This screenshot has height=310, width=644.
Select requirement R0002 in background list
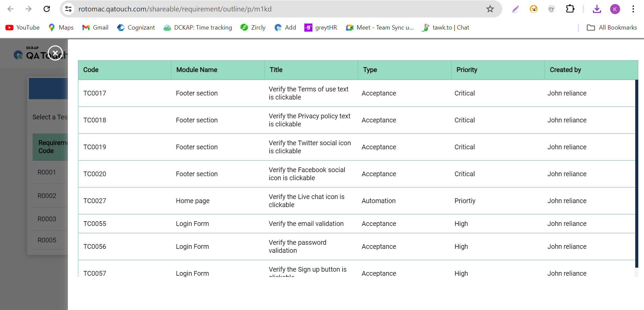coord(47,196)
